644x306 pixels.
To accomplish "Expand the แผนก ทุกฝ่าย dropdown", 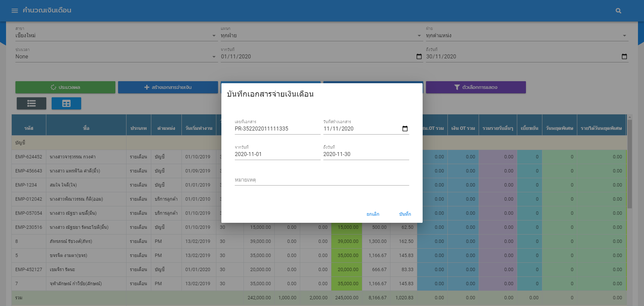I will 322,36.
